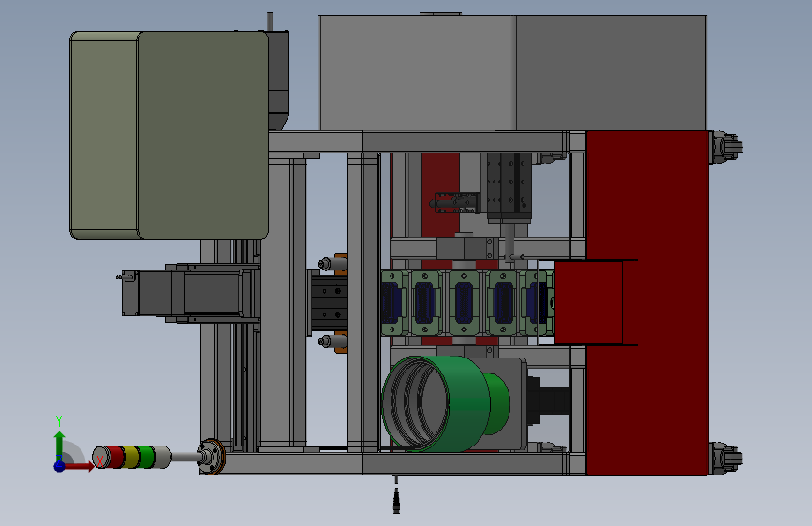Image resolution: width=812 pixels, height=526 pixels.
Task: Select the upper right caster wheel
Action: tap(726, 147)
